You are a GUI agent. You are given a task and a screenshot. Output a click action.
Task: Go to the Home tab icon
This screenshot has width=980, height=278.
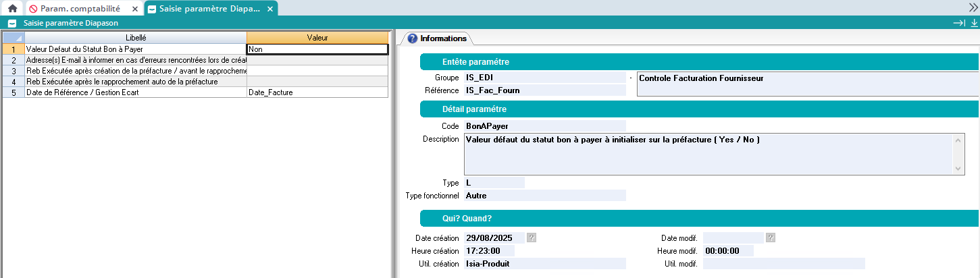[11, 9]
